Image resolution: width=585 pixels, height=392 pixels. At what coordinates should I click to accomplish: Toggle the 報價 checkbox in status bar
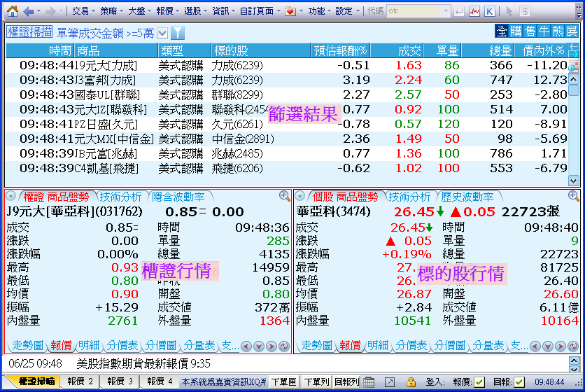click(479, 381)
